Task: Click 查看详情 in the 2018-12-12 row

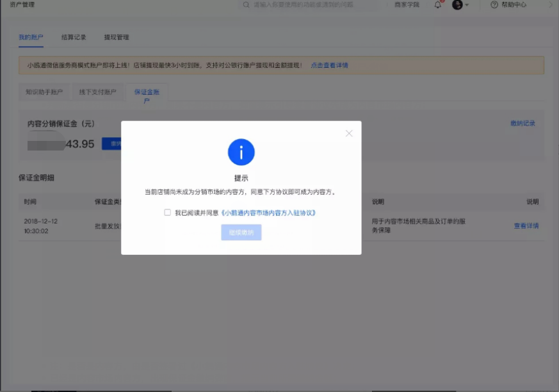Action: (526, 225)
